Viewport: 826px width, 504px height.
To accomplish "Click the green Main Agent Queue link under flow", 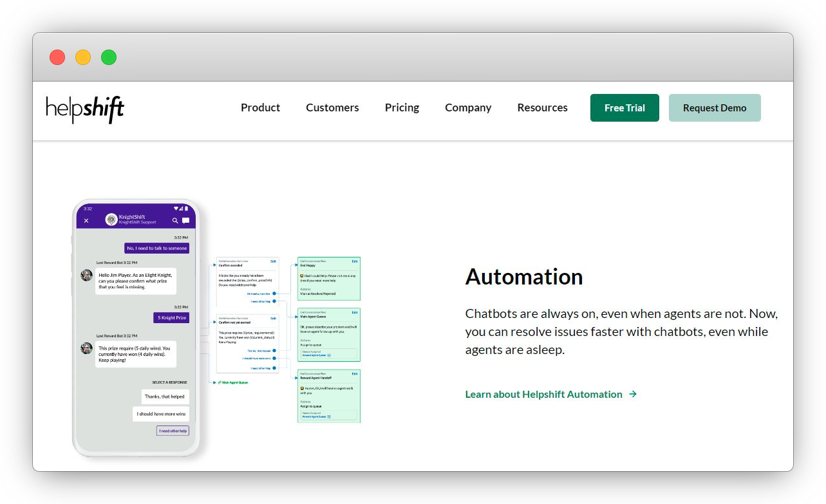I will click(x=232, y=382).
